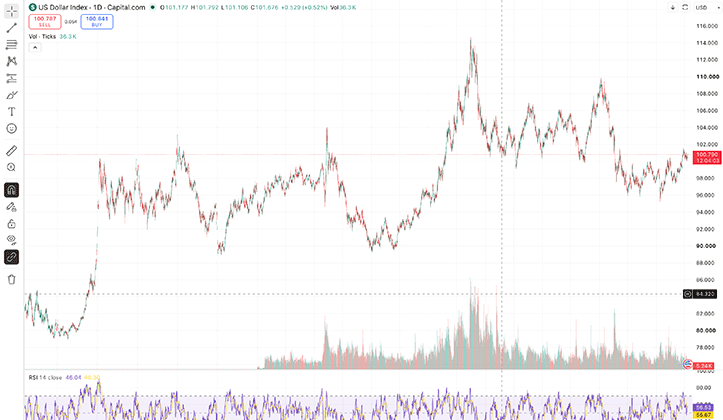
Task: Collapse the indicator legend chevron
Action: (x=35, y=47)
